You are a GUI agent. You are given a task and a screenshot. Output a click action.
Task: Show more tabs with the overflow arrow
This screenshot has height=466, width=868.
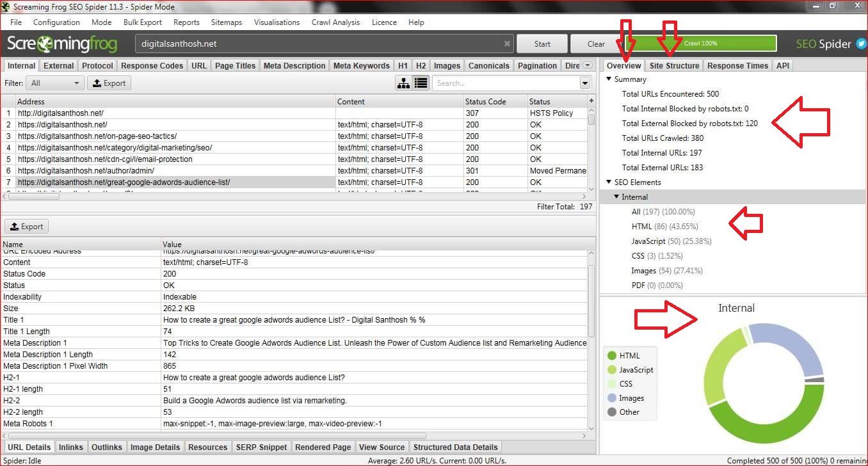587,65
